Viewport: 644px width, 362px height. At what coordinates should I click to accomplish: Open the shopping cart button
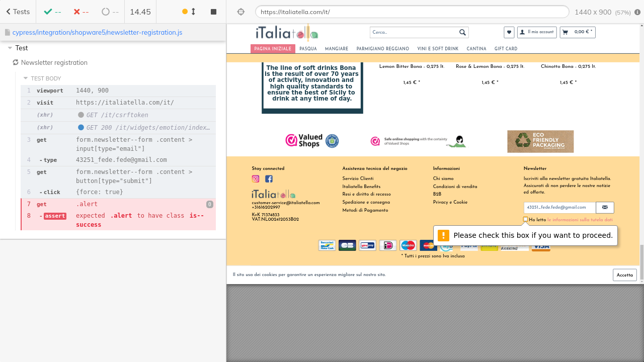point(577,32)
